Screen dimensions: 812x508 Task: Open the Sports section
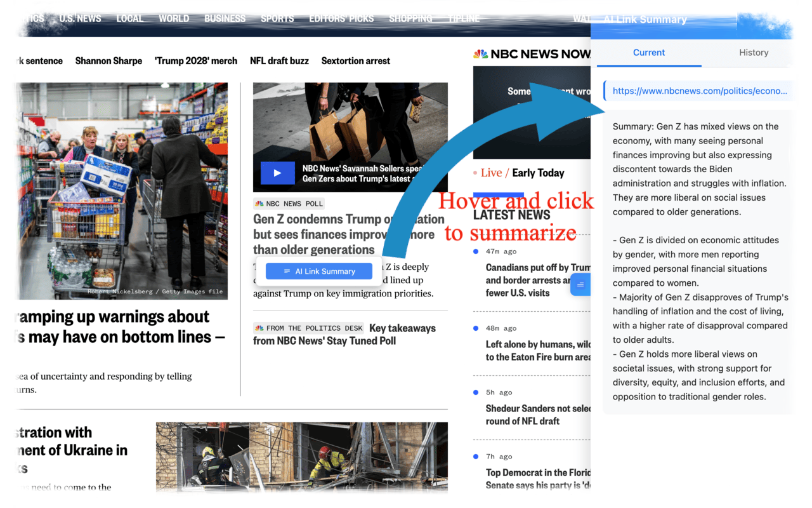coord(277,18)
